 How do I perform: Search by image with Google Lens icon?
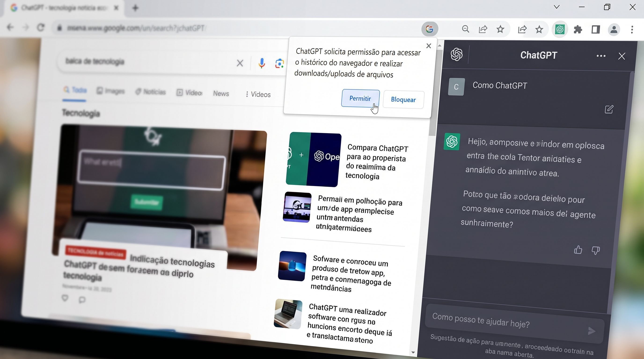[x=279, y=63]
